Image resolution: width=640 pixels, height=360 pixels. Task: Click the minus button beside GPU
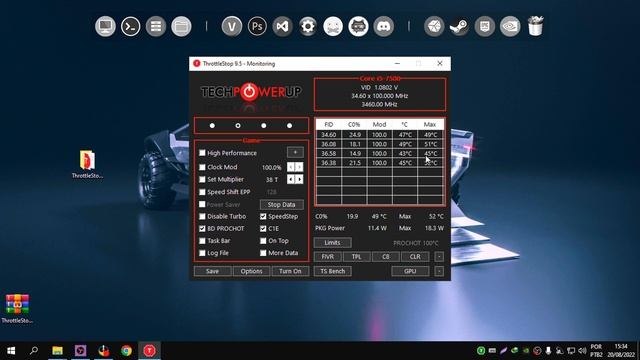[439, 271]
